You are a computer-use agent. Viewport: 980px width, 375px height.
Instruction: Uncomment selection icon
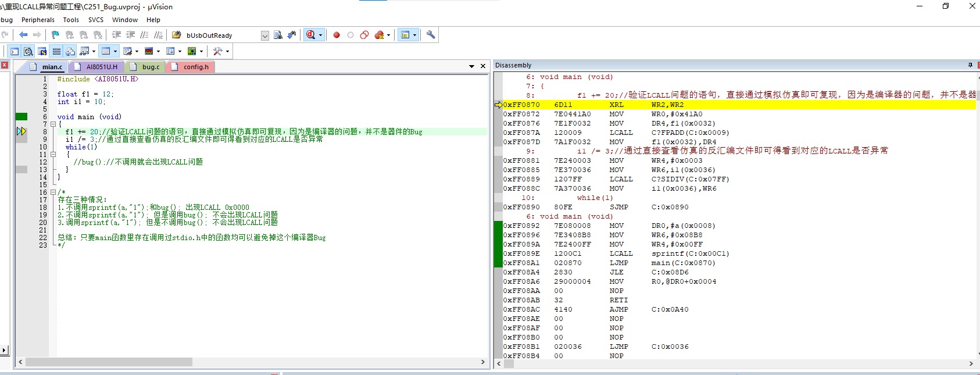[x=158, y=35]
